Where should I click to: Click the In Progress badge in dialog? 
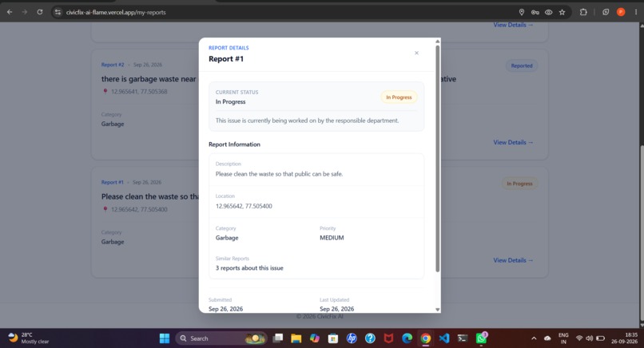[x=399, y=97]
